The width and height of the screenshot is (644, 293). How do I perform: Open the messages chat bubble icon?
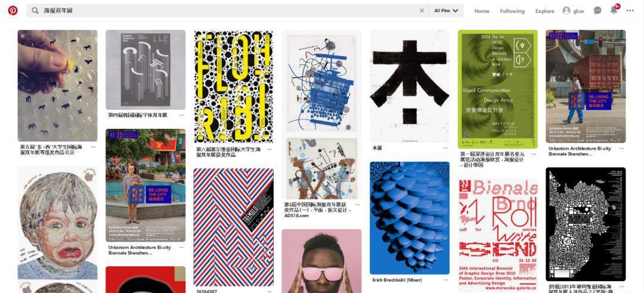pos(597,11)
